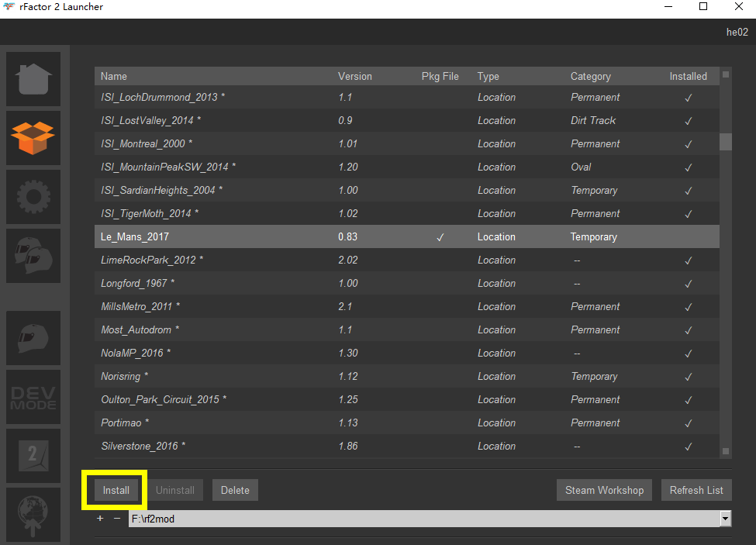Select the highlighted Le_Mans_2017 entry
The image size is (756, 545).
click(x=407, y=236)
